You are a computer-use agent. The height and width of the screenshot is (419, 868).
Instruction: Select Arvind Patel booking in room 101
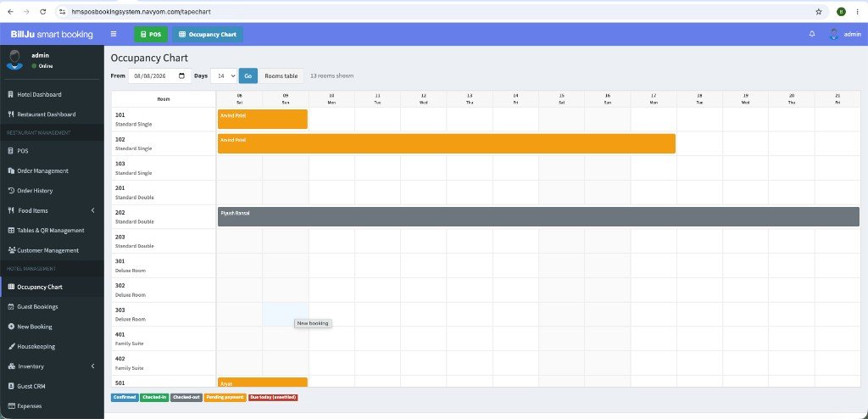pyautogui.click(x=263, y=119)
